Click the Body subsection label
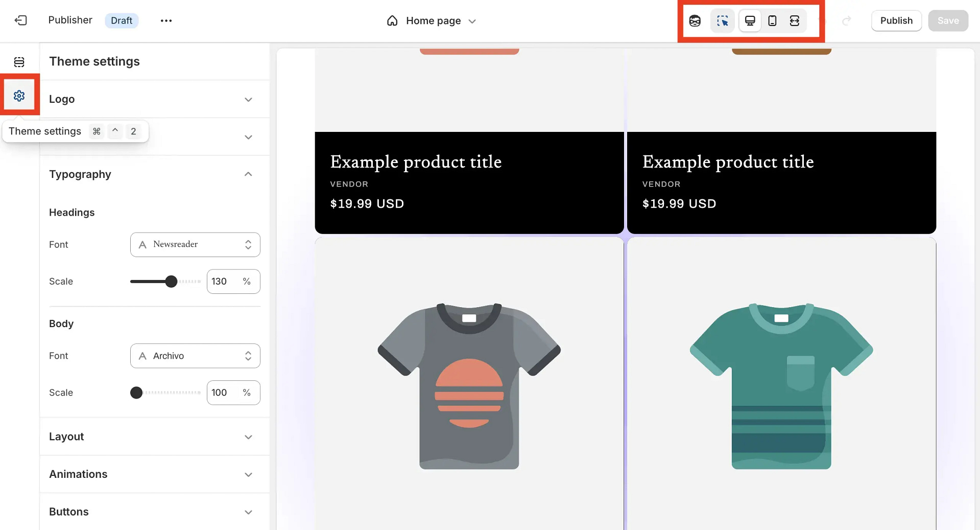Viewport: 980px width, 530px height. pos(61,324)
